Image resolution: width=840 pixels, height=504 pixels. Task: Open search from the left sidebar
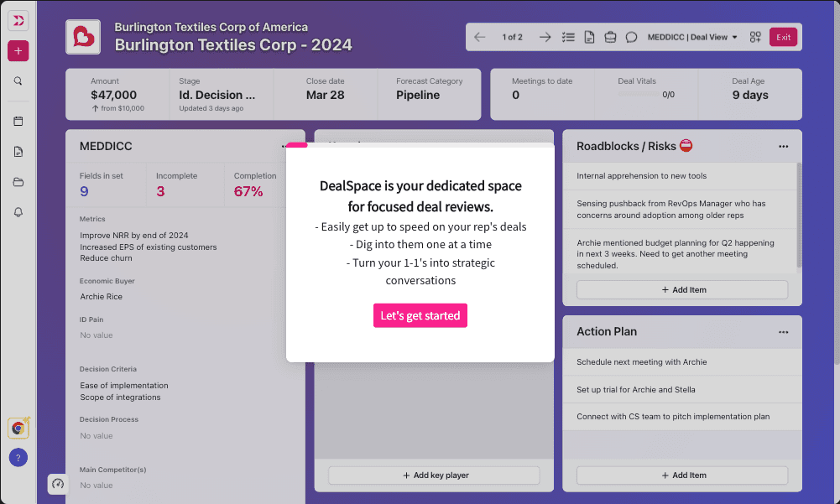pyautogui.click(x=18, y=81)
